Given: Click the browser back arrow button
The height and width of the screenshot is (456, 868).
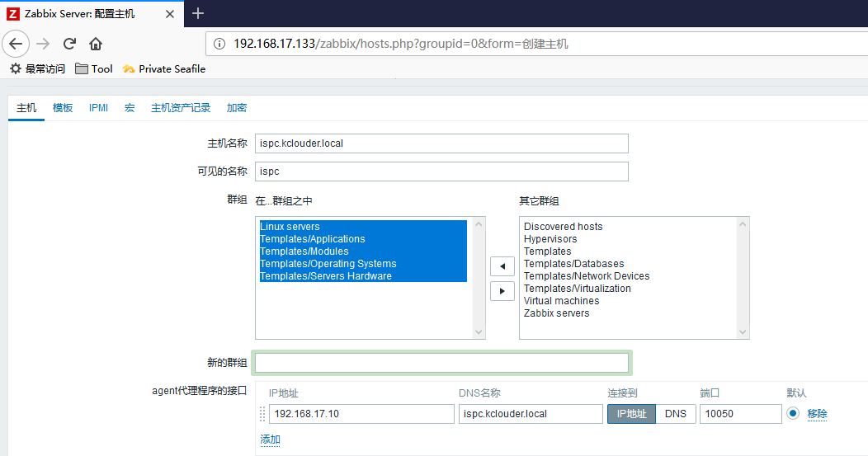Looking at the screenshot, I should coord(16,44).
